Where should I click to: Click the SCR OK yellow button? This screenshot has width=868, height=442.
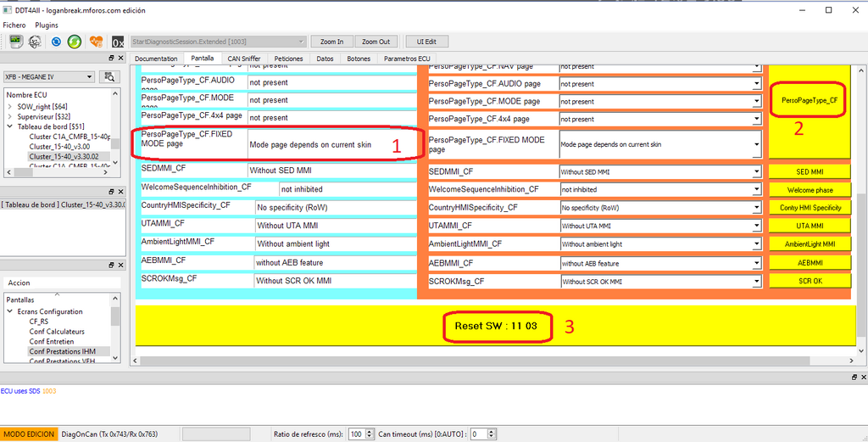[x=810, y=281]
